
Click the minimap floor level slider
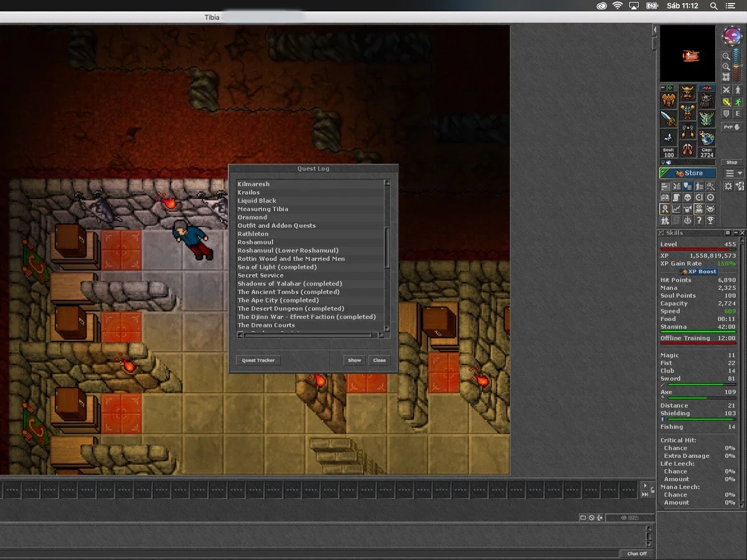pyautogui.click(x=736, y=65)
